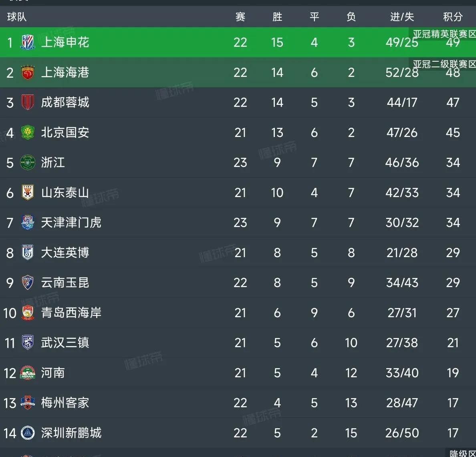Click the Shanghai Port team logo
This screenshot has width=476, height=457.
tap(28, 72)
